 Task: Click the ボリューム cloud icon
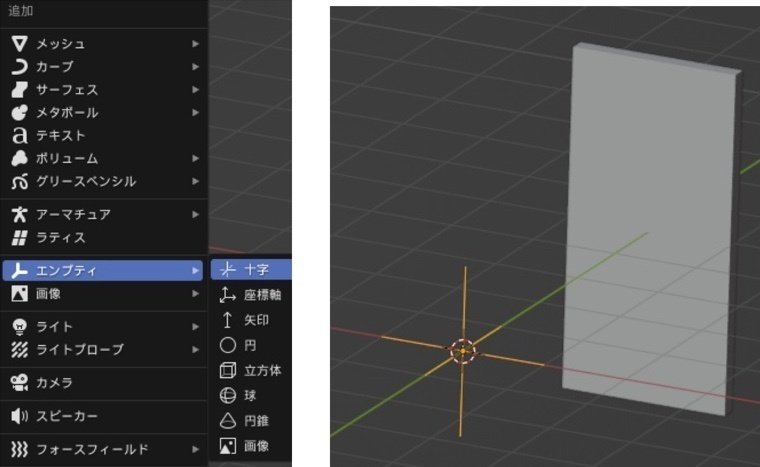[19, 158]
